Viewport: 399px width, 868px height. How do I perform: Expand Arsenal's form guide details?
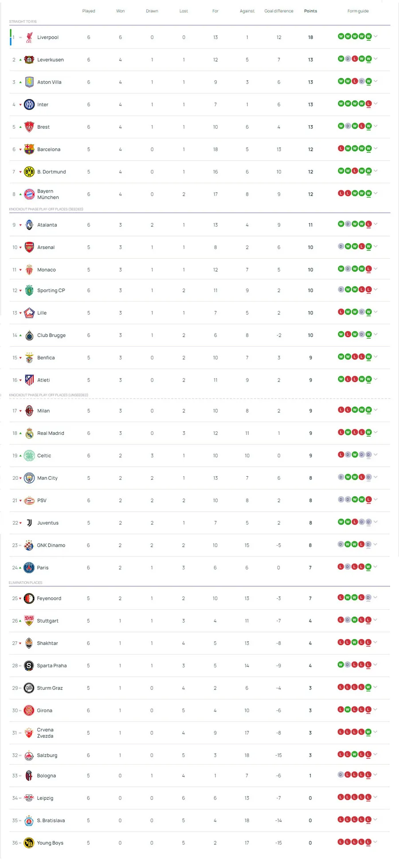pyautogui.click(x=376, y=246)
